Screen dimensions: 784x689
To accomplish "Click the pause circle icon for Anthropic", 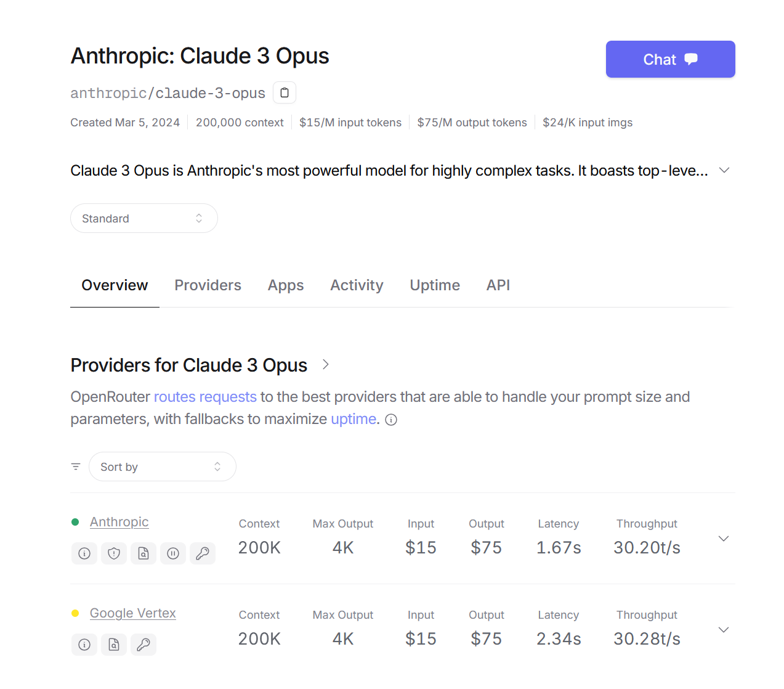I will [173, 553].
